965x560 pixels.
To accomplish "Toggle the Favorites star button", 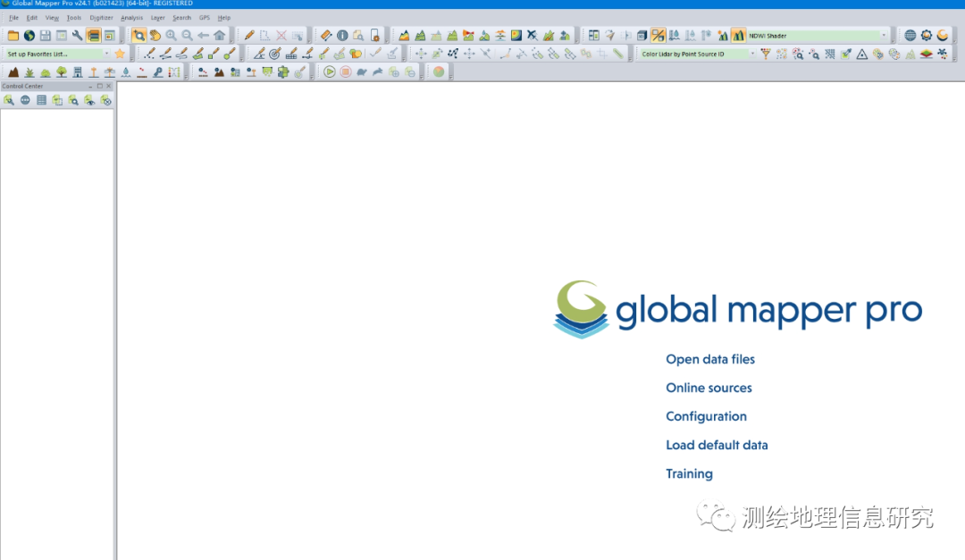I will (120, 54).
